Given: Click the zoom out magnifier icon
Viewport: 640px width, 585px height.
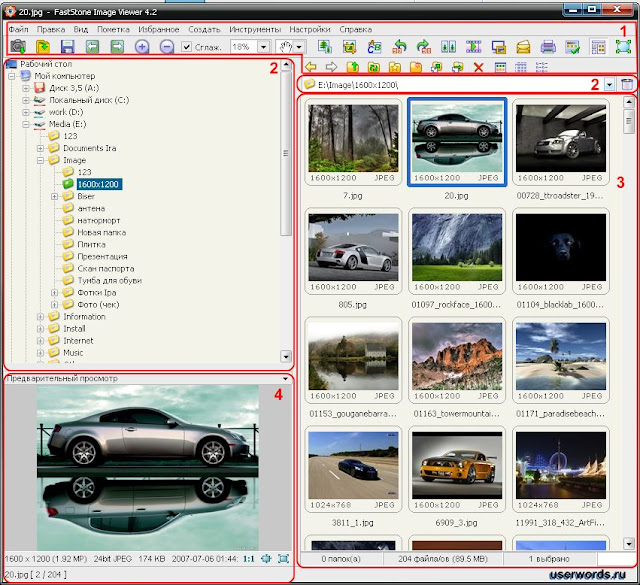Looking at the screenshot, I should pyautogui.click(x=166, y=47).
